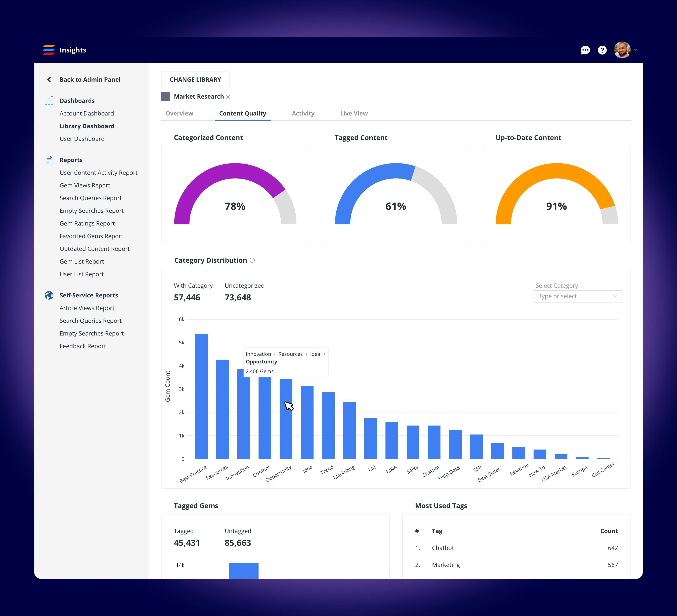Click the back arrow icon
This screenshot has height=616, width=677.
49,80
